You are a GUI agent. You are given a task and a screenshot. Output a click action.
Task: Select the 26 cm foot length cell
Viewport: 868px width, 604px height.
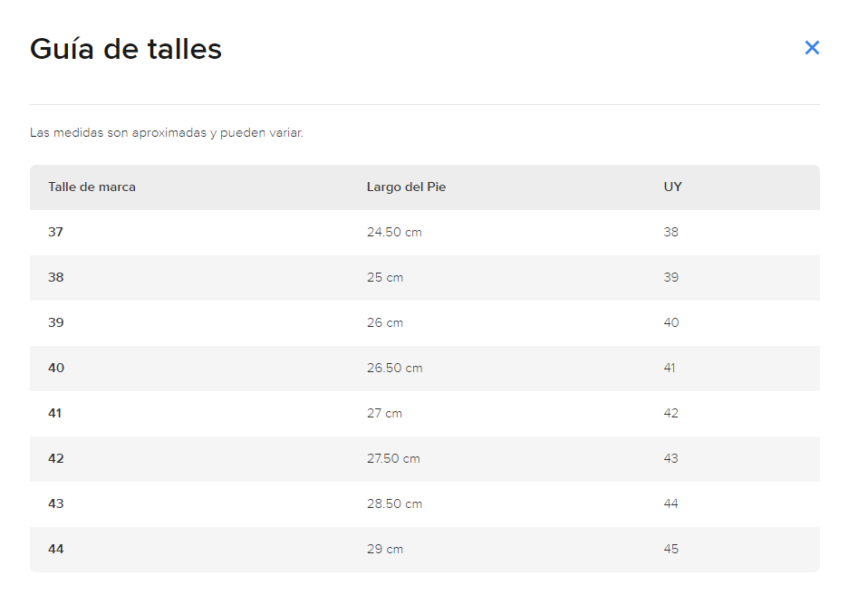pos(385,323)
